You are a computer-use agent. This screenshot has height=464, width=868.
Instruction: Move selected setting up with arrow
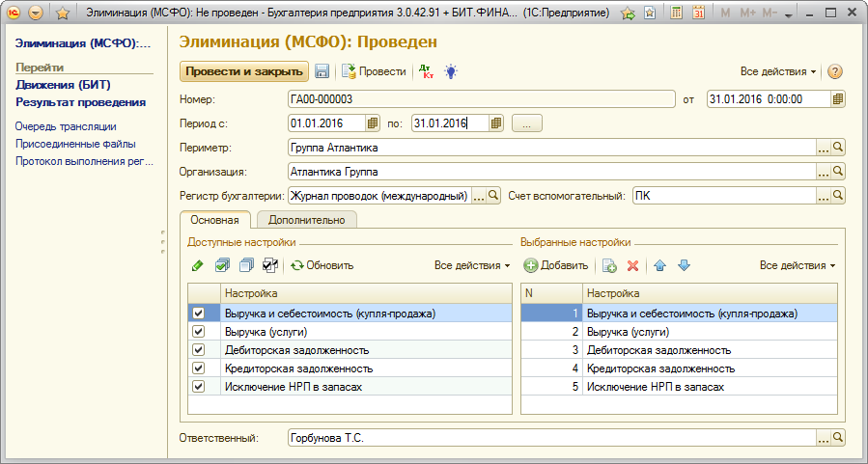click(660, 265)
